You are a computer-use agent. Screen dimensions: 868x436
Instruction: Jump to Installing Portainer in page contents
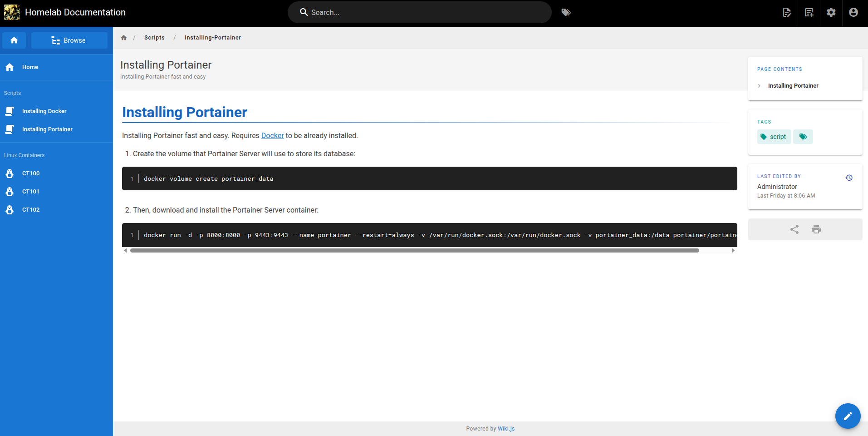point(793,86)
